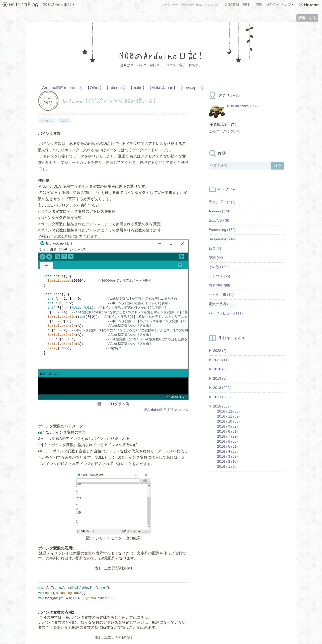This screenshot has height=644, width=322.
Task: Click the NOB (id:nobita_RX7) profile link
Action: [x=242, y=106]
